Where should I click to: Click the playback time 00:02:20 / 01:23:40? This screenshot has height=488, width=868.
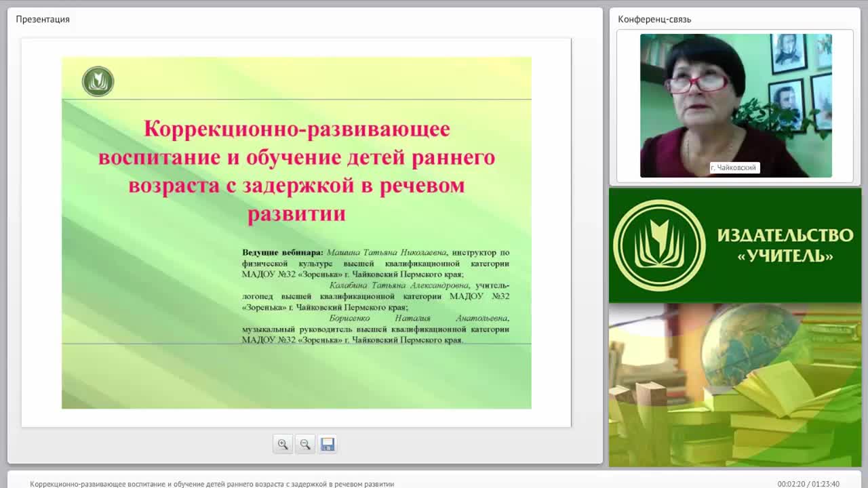click(x=808, y=484)
